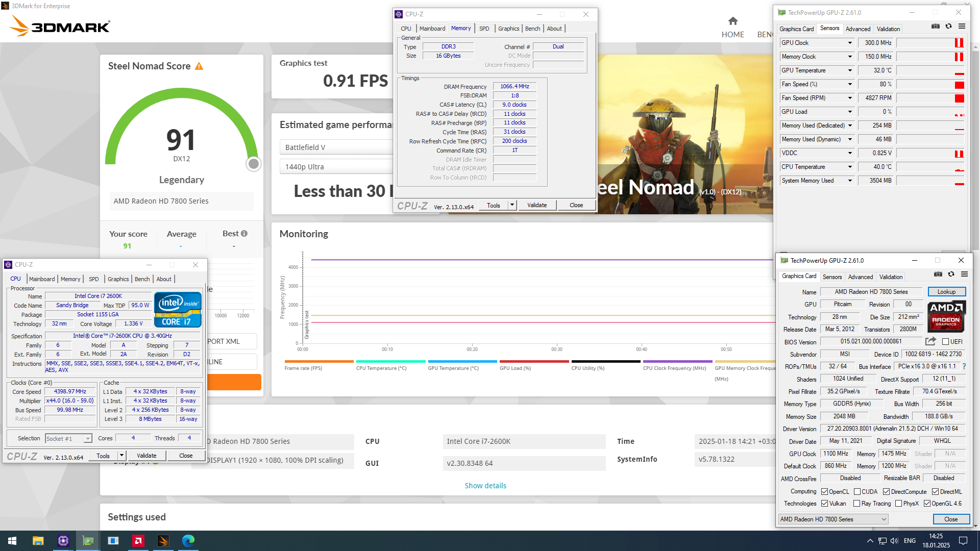Open the notifications center icon

coord(963,541)
